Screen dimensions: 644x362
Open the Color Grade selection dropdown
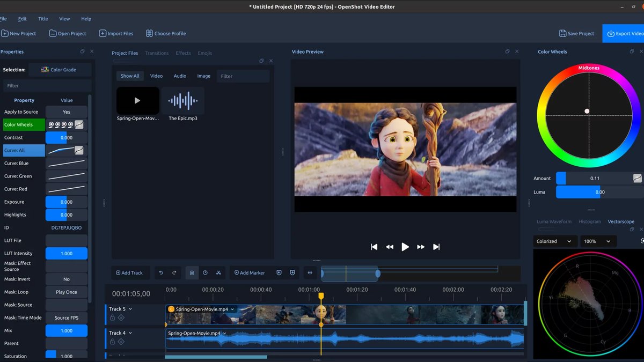60,70
